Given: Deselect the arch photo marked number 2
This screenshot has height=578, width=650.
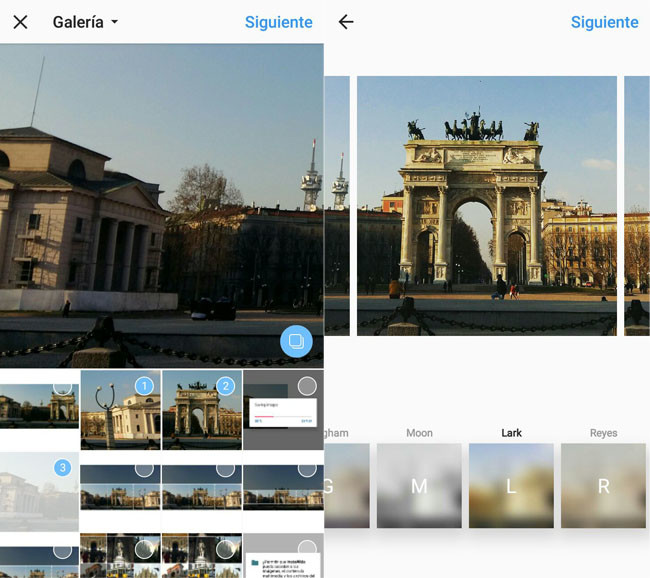Looking at the screenshot, I should pos(225,386).
